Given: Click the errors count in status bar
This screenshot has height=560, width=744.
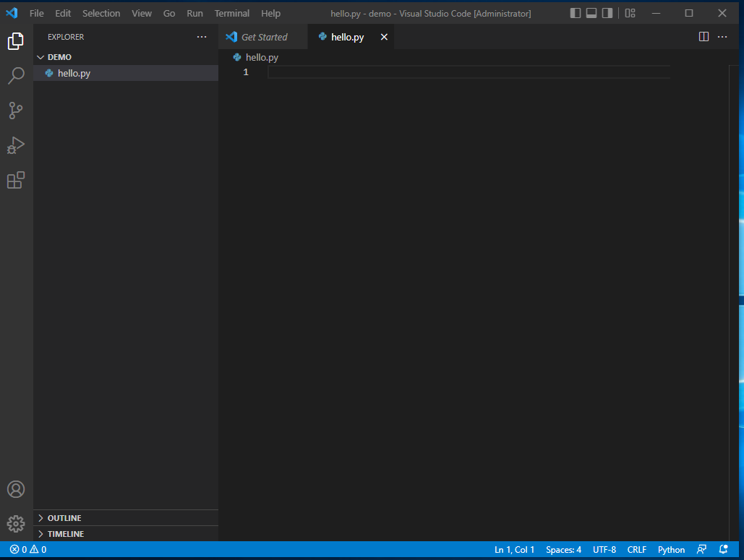Looking at the screenshot, I should pos(19,550).
